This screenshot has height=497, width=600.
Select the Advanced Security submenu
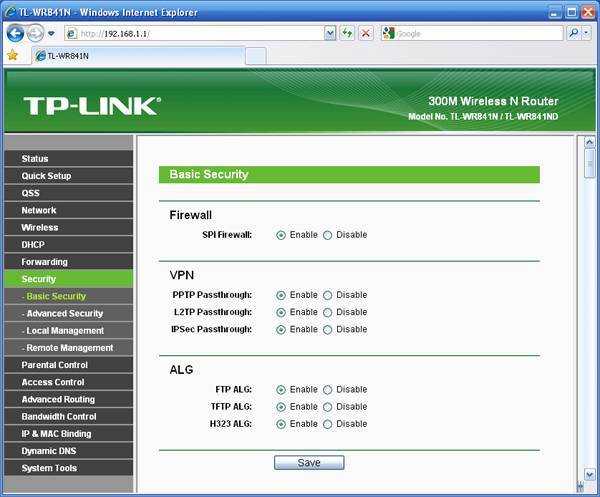point(69,313)
